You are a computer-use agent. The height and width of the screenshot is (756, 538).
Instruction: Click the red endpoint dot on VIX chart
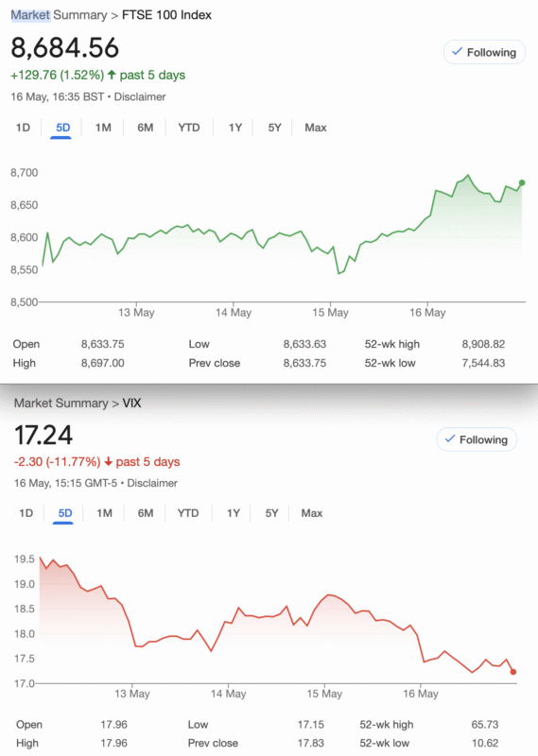pos(512,672)
